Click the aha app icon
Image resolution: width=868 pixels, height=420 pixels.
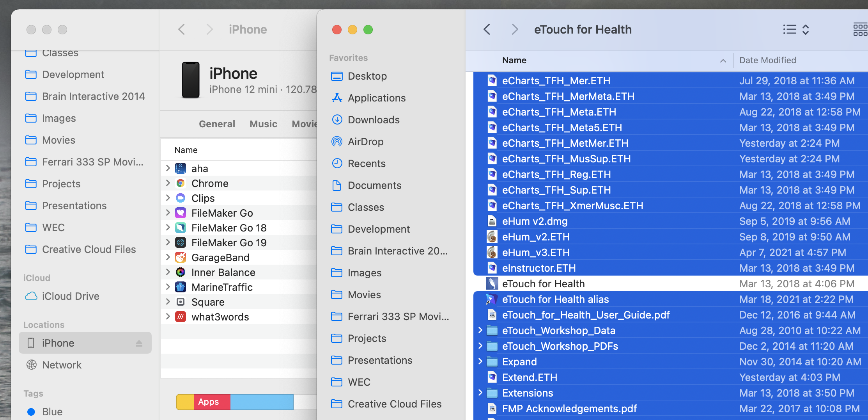(181, 168)
